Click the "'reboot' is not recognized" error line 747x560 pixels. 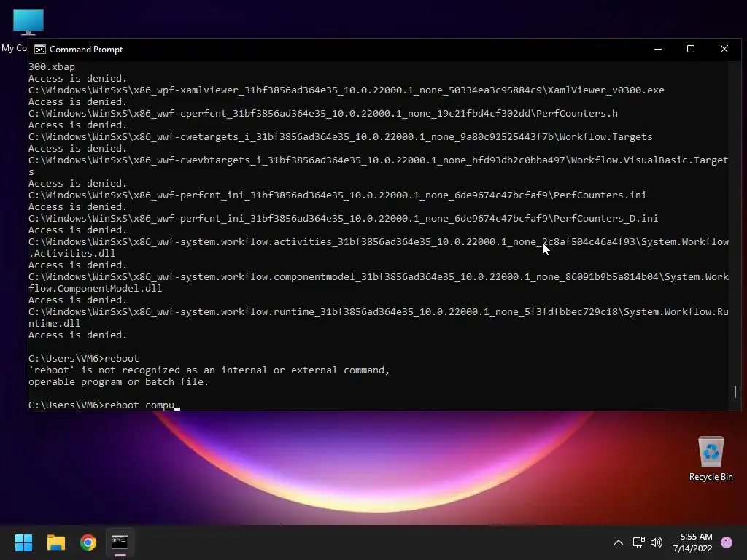209,370
